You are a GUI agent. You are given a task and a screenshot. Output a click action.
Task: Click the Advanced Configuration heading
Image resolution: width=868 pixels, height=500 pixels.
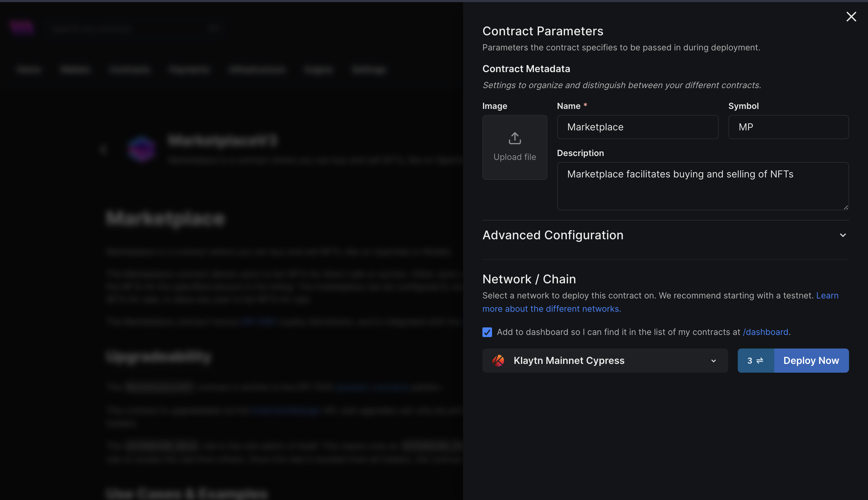tap(553, 235)
